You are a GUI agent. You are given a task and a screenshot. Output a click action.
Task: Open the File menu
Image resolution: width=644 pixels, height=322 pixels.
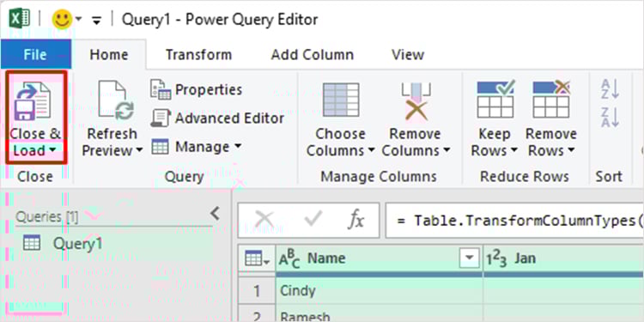point(35,54)
